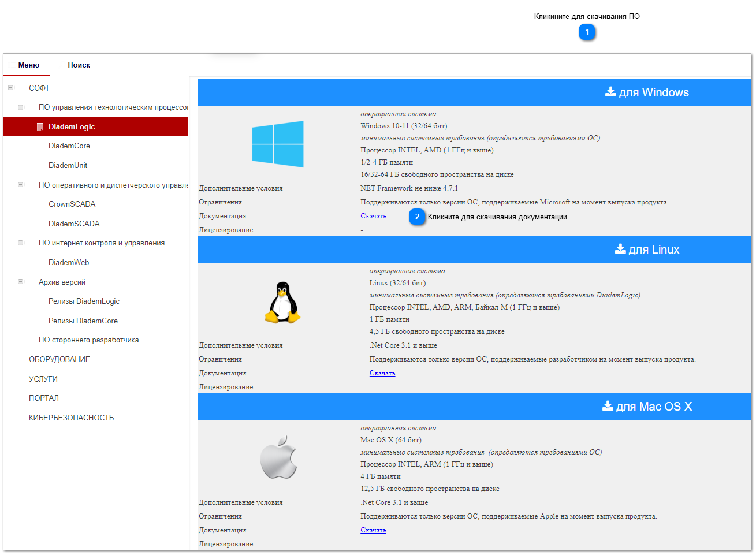Open CrownSCADA in the menu tree
The width and height of the screenshot is (756, 555).
[72, 204]
